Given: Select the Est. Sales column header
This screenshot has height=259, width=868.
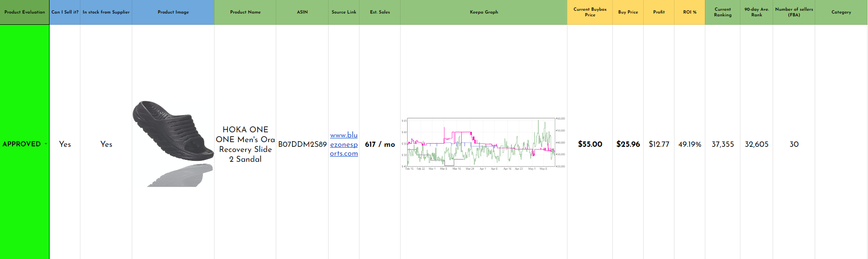Looking at the screenshot, I should click(380, 12).
